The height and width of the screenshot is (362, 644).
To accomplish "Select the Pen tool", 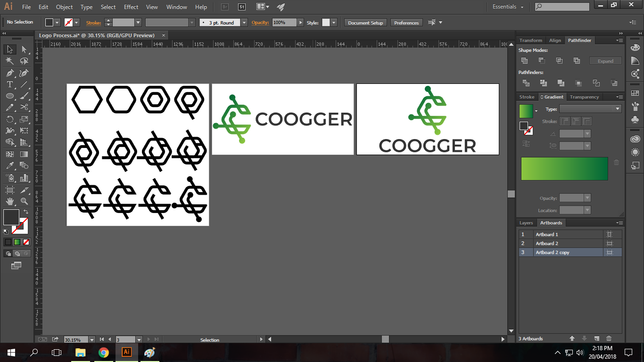I will point(9,73).
